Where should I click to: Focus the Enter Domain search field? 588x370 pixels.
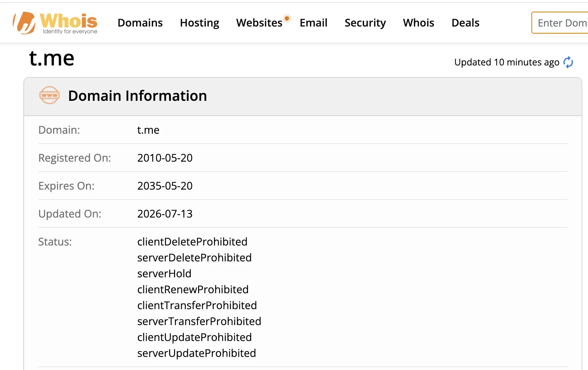point(560,23)
